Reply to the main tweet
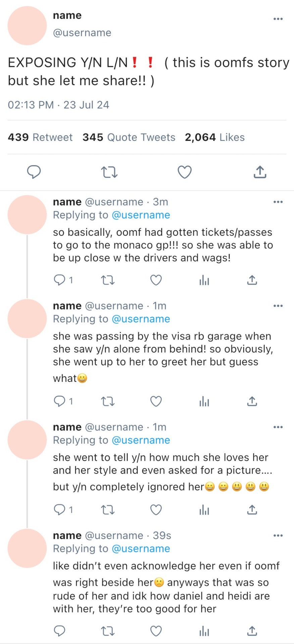The width and height of the screenshot is (294, 644). (x=34, y=172)
